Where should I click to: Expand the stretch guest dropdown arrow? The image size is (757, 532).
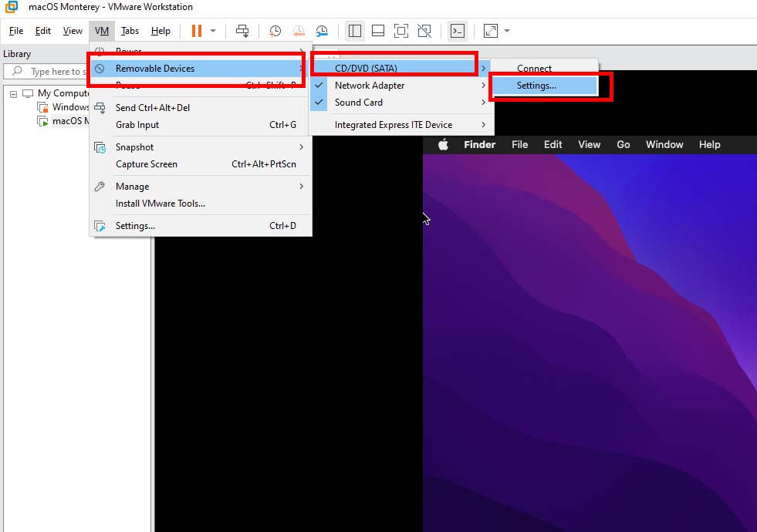coord(507,31)
